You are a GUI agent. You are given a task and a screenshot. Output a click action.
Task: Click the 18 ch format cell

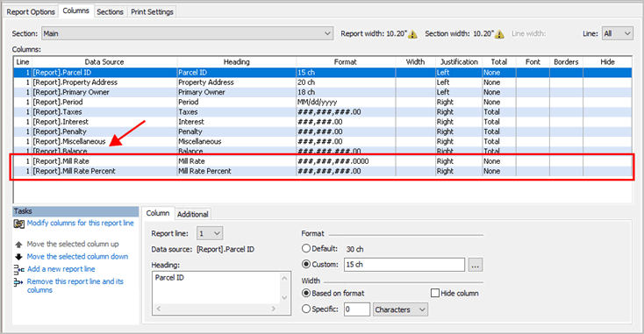tap(346, 92)
